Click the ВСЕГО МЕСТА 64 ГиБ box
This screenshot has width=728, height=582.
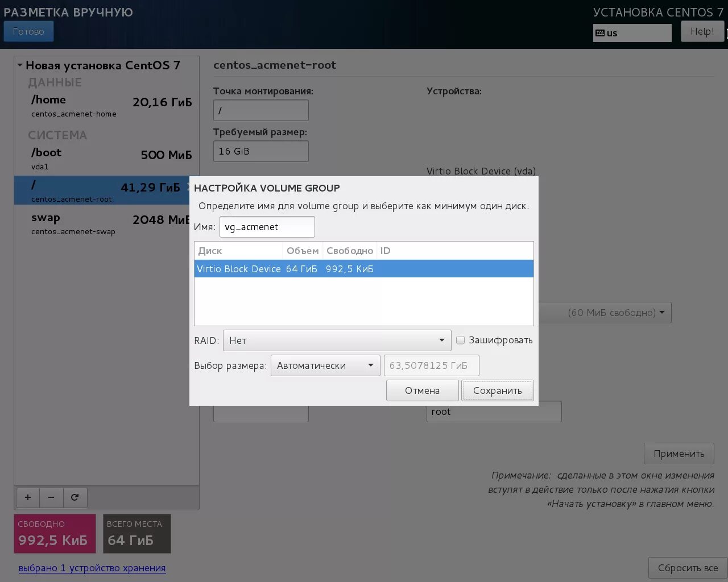pos(136,534)
